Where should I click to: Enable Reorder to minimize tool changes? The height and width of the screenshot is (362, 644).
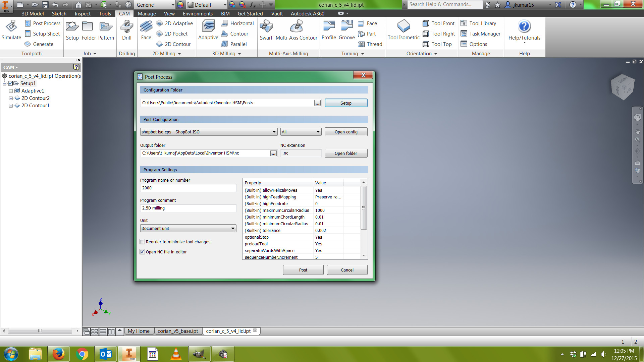pos(142,242)
